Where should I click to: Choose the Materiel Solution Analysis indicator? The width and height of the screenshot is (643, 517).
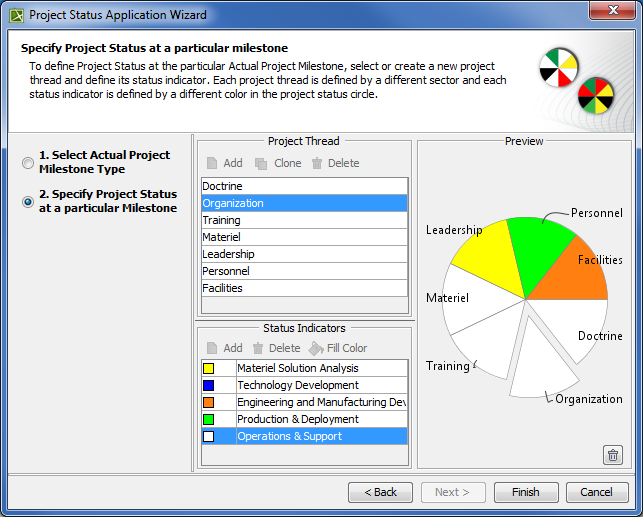tap(322, 368)
